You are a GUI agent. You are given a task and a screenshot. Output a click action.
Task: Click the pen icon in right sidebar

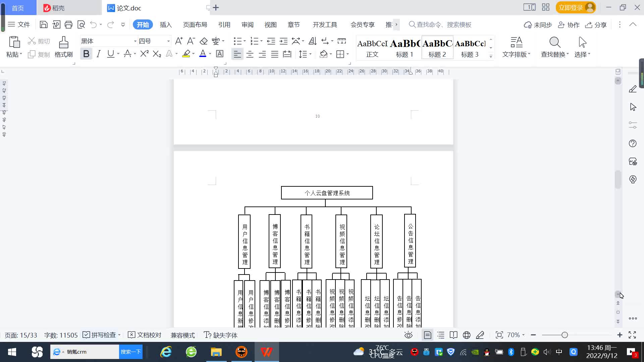pyautogui.click(x=633, y=89)
